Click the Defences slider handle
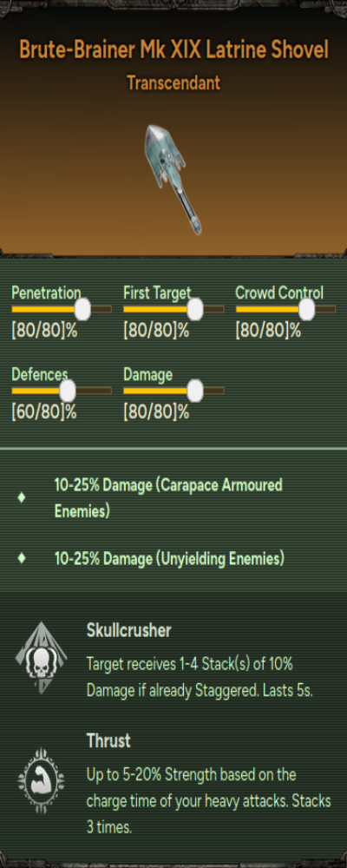Viewport: 347px width, 868px height. [68, 391]
